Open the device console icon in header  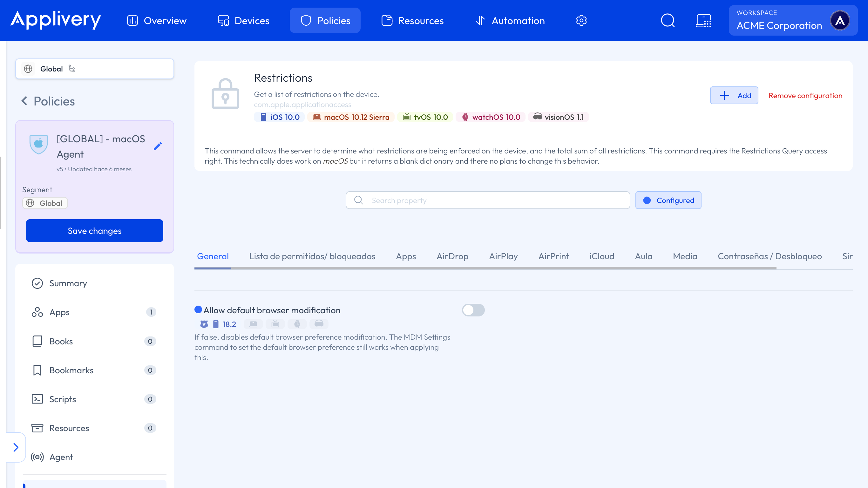tap(703, 21)
